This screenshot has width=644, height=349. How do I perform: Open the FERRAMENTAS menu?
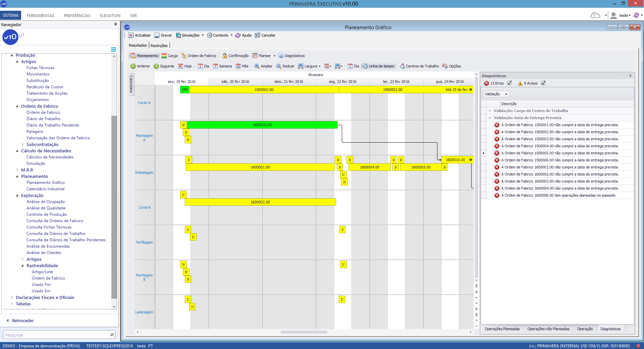(x=40, y=15)
